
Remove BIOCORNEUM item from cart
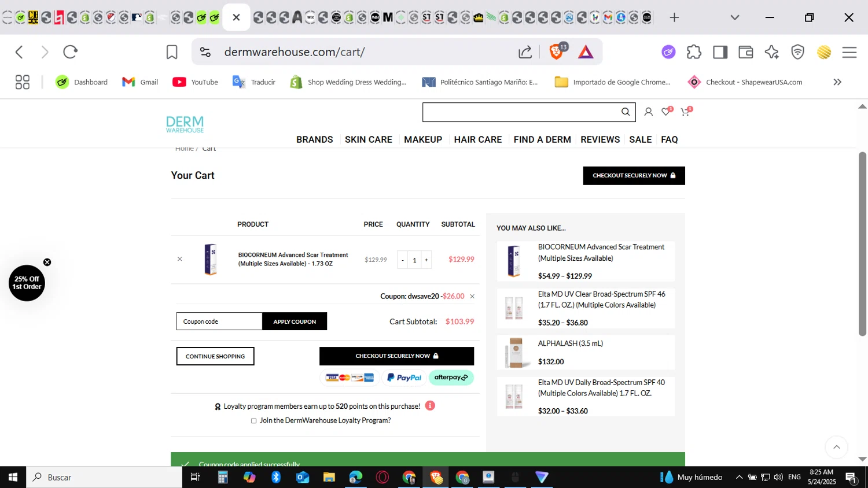coord(179,259)
